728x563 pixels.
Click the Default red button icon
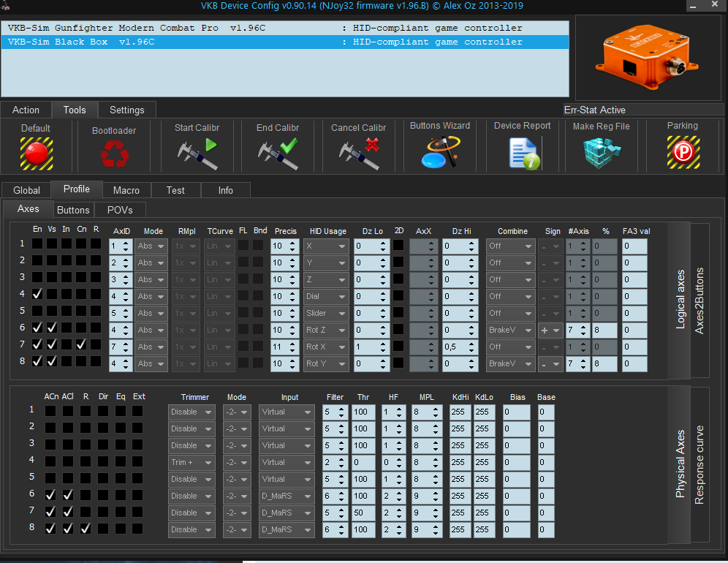pyautogui.click(x=35, y=153)
